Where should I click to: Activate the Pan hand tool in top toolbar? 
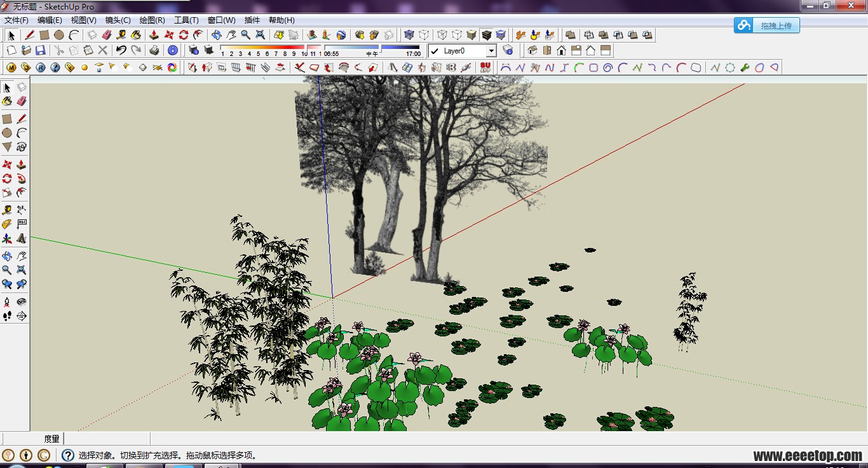point(231,35)
